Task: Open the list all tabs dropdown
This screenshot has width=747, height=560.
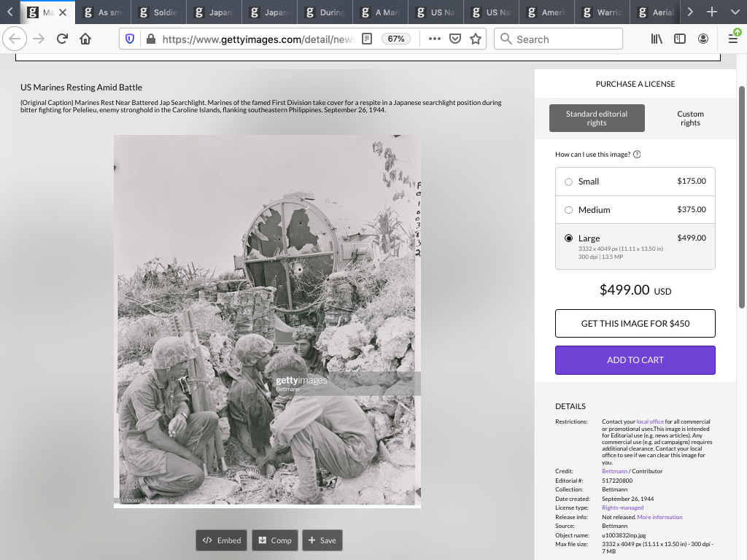Action: (x=734, y=12)
